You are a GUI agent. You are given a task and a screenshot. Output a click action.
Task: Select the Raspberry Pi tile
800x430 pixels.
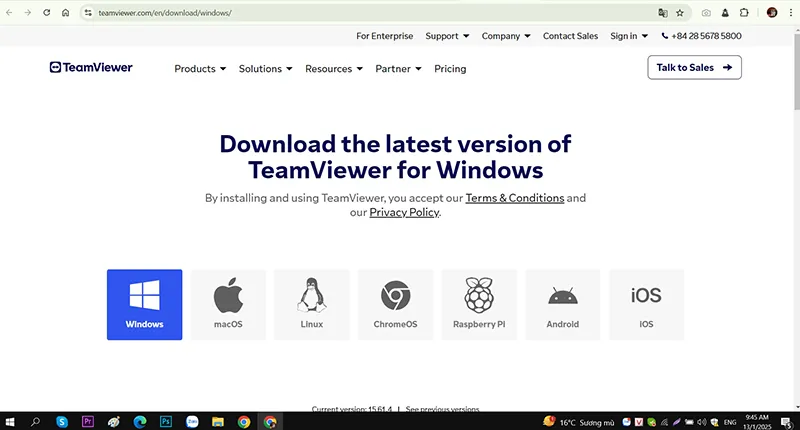tap(479, 305)
